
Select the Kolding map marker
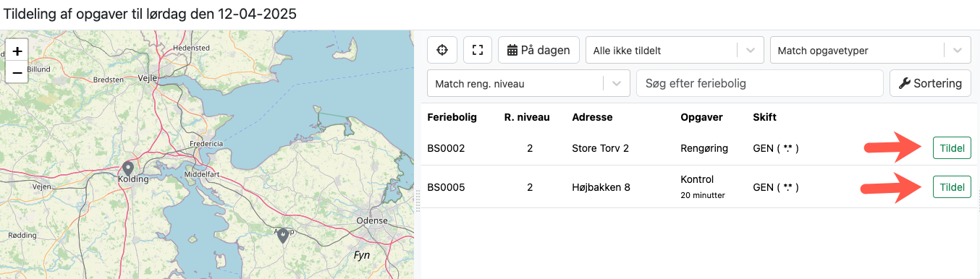pos(128,169)
